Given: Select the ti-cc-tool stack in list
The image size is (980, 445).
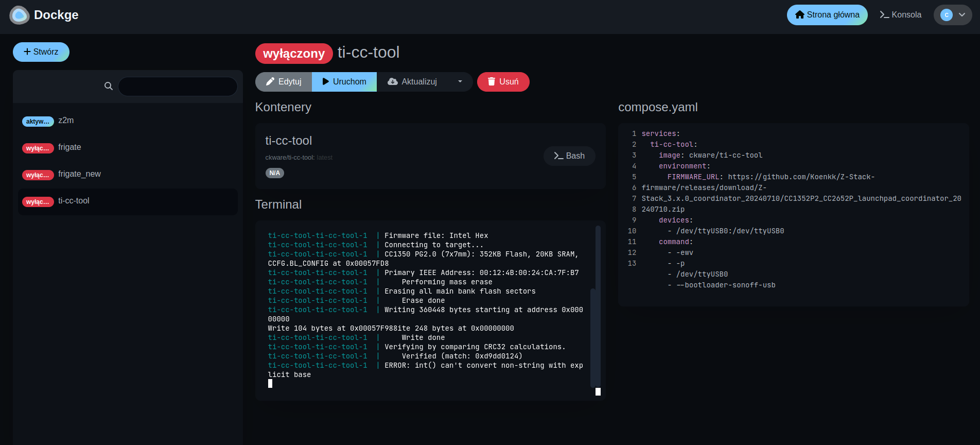Looking at the screenshot, I should 128,201.
